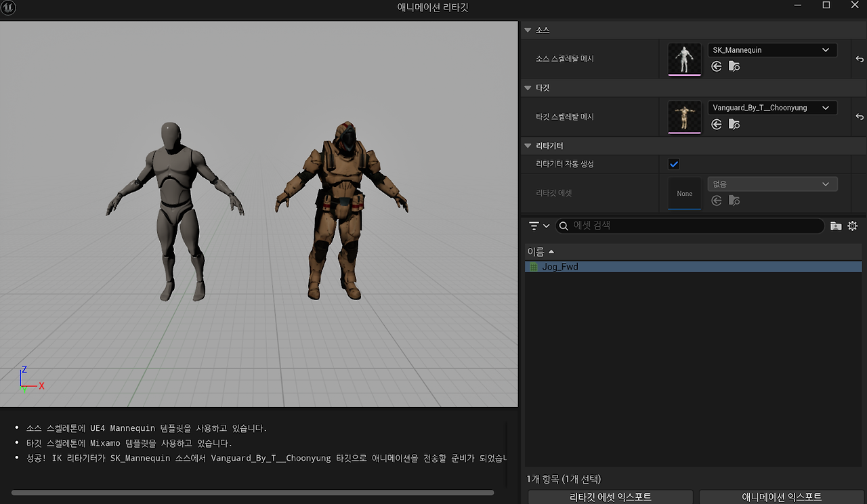The height and width of the screenshot is (504, 867).
Task: Click the None retarget asset thumbnail
Action: click(685, 194)
